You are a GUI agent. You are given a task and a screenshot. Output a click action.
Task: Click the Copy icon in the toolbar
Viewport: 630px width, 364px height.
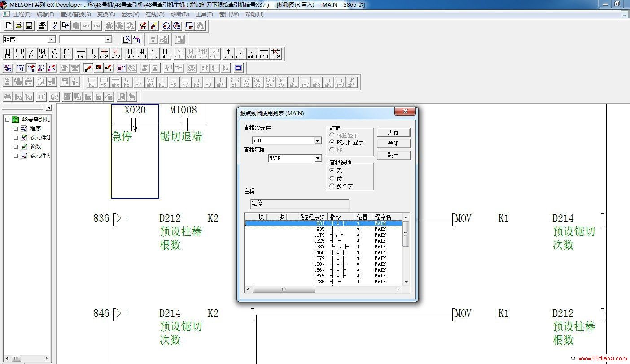tap(66, 26)
